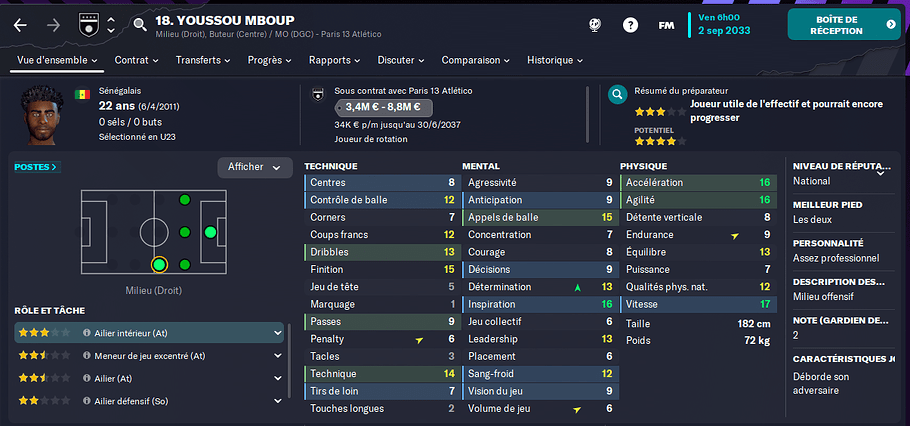Screen dimensions: 910x426
Task: Open the Transferts tab menu
Action: [x=203, y=60]
